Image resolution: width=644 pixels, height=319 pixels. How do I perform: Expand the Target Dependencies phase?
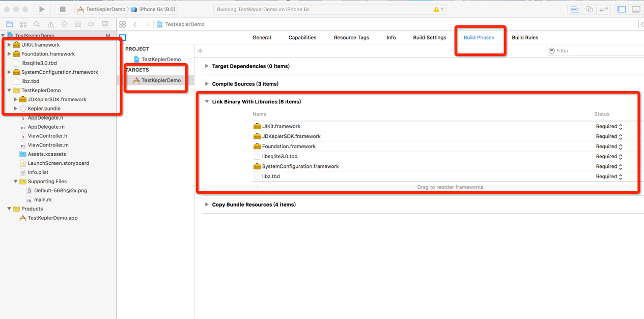[207, 66]
